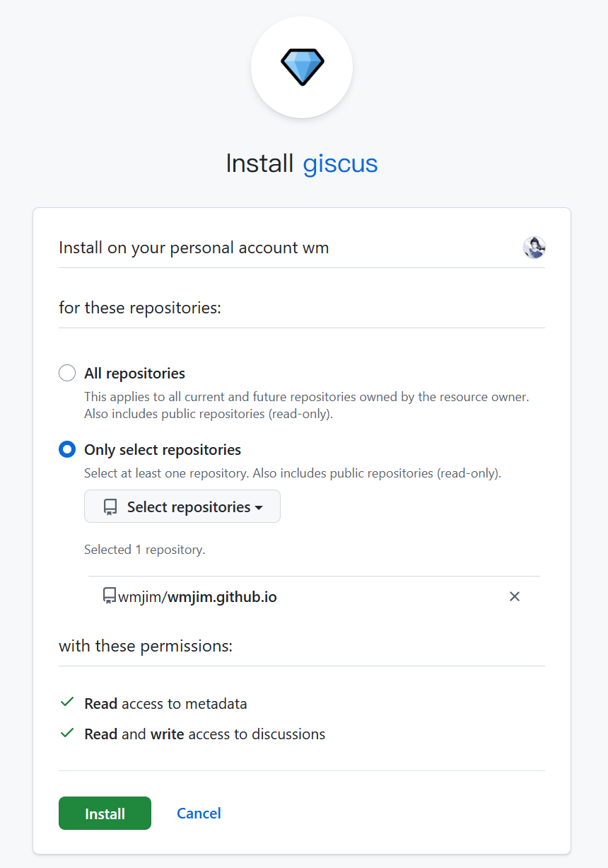Click the checkmark next to metadata permission
This screenshot has width=608, height=868.
[67, 702]
